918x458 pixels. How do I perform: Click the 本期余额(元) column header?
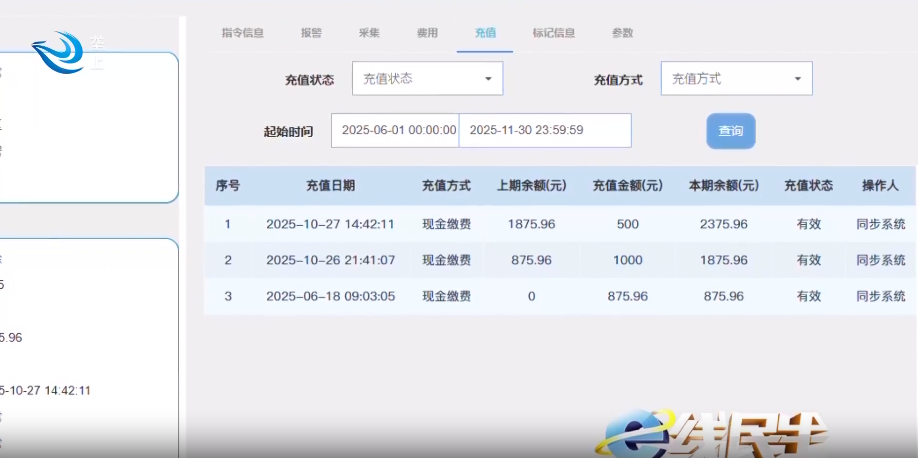[x=724, y=186]
